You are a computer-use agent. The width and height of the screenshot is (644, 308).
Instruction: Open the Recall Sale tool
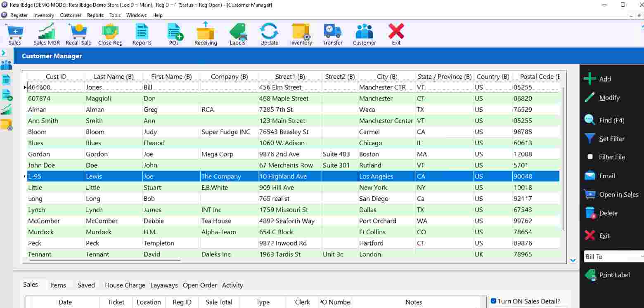[78, 34]
